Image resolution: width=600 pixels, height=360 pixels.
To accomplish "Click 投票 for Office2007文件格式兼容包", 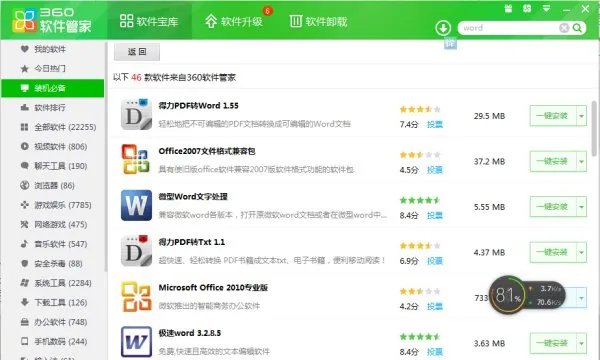I will (435, 170).
